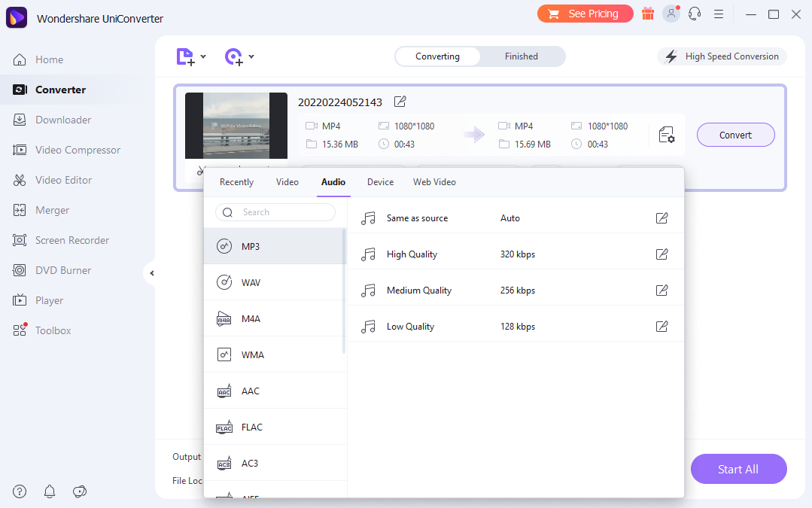Select AAC format in list
The width and height of the screenshot is (812, 508).
(275, 391)
